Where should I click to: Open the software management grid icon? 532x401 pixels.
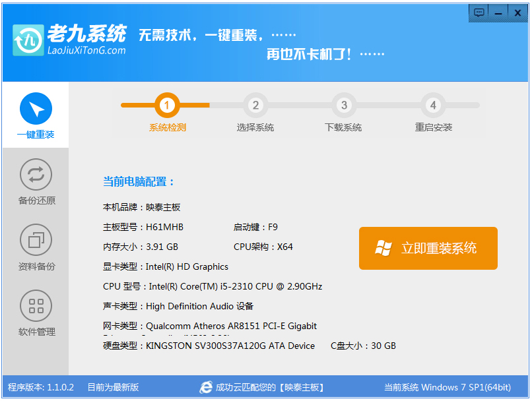point(35,305)
